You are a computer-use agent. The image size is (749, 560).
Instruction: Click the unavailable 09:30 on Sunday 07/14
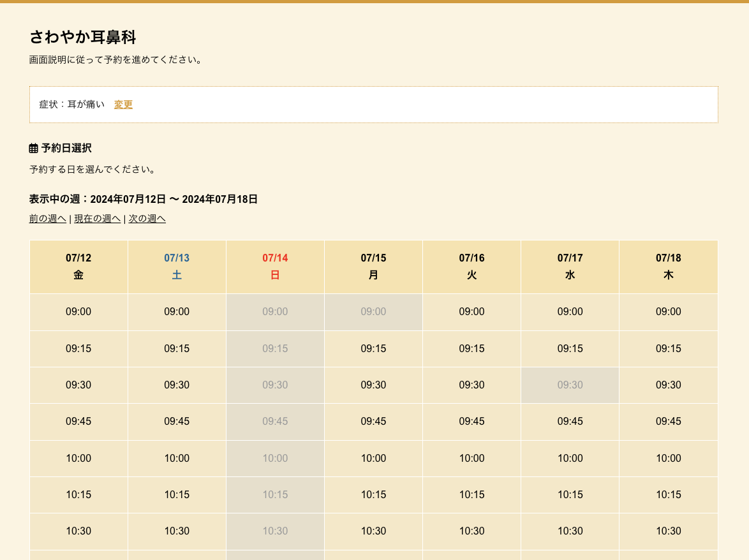pos(275,385)
